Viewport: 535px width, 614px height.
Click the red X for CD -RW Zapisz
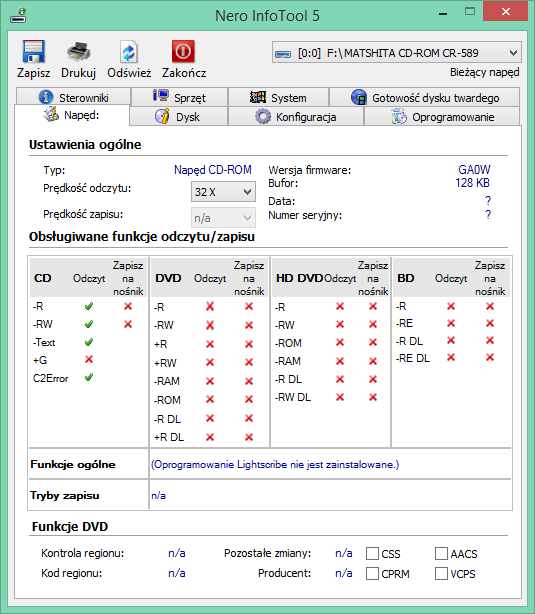tap(128, 324)
